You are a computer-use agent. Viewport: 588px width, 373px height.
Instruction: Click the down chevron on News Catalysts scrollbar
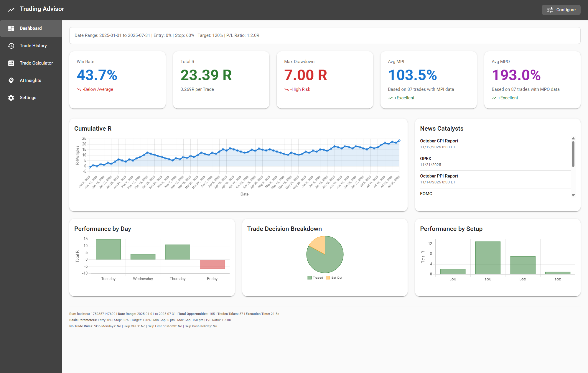574,195
